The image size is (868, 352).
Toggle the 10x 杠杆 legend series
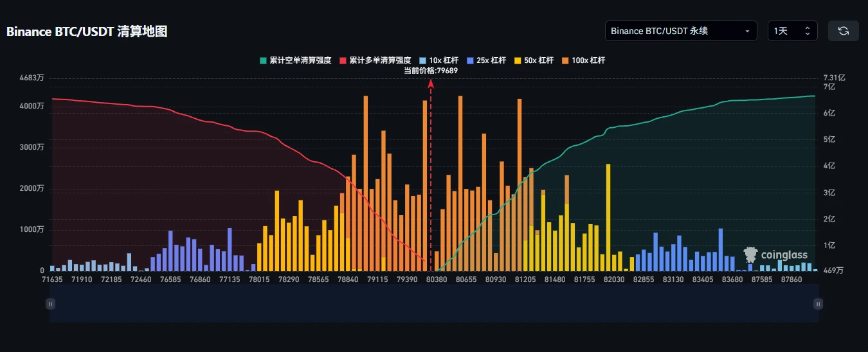coord(439,60)
